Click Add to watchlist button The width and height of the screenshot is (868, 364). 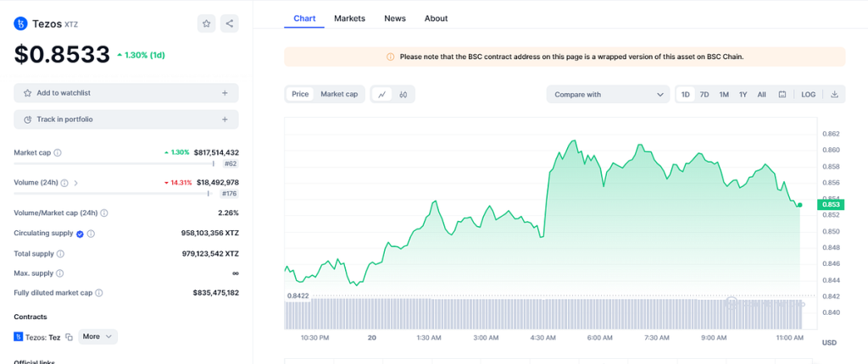[x=125, y=93]
